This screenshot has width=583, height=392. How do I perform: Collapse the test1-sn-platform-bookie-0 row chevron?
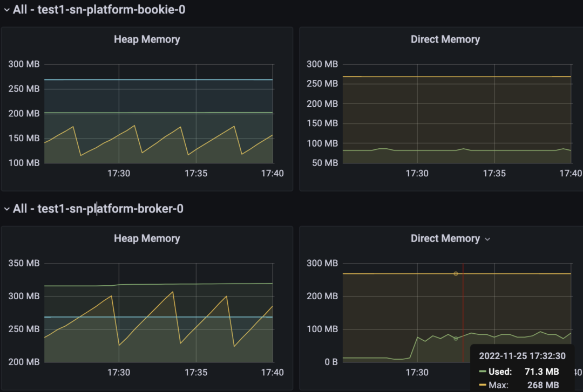tap(6, 10)
